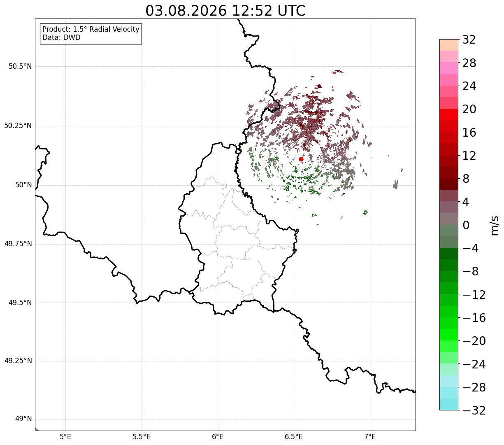The image size is (504, 445).
Task: Click the red radar site dot
Action: (301, 159)
